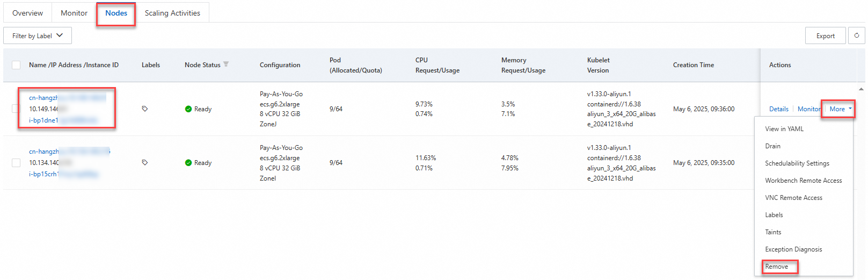Open the Filter by Label dropdown
The width and height of the screenshot is (868, 280).
[38, 36]
